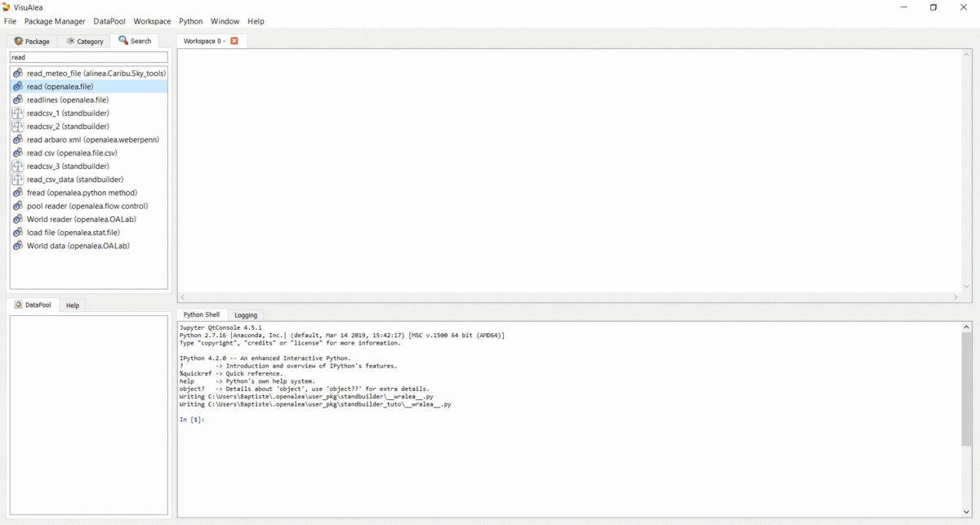Image resolution: width=980 pixels, height=525 pixels.
Task: Select 'readlines (openalea.file)' entry
Action: pyautogui.click(x=88, y=100)
